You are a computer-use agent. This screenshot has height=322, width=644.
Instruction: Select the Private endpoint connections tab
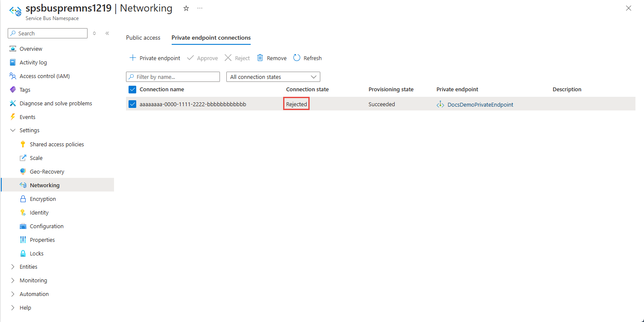(211, 38)
